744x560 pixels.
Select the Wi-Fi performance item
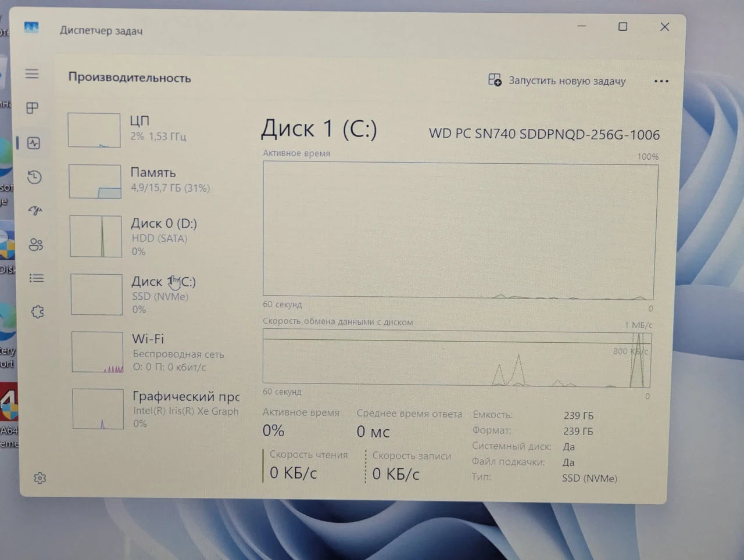click(x=155, y=351)
